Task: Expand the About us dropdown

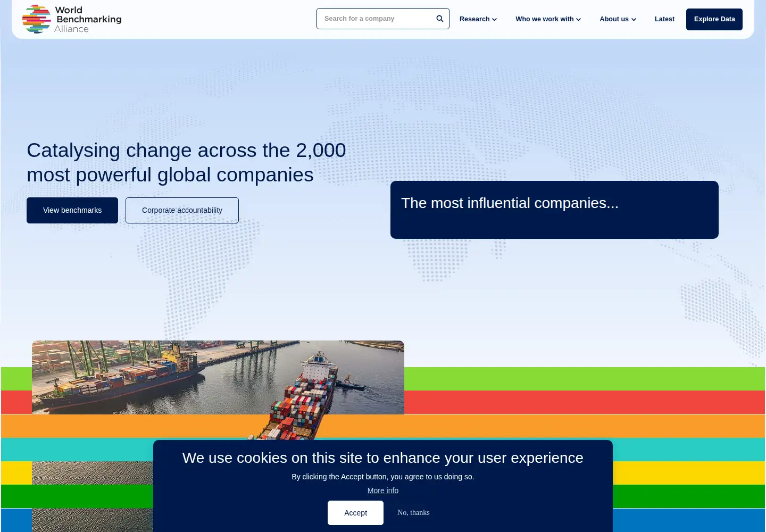Action: 618,19
